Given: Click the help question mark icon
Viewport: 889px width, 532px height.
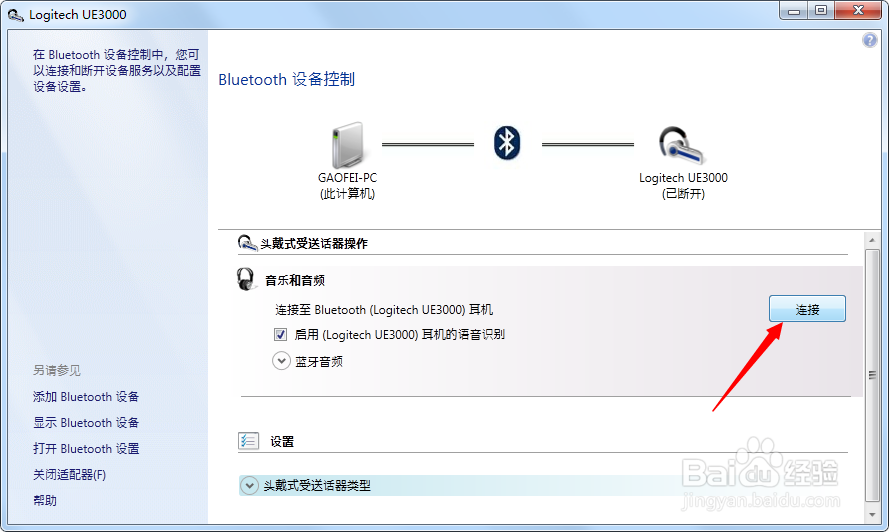Looking at the screenshot, I should 870,40.
